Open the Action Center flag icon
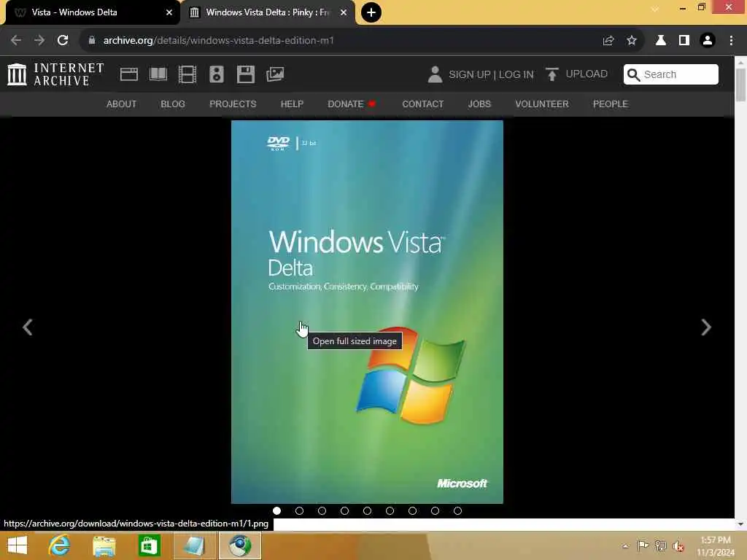Screen dimensions: 747x560 pyautogui.click(x=643, y=545)
